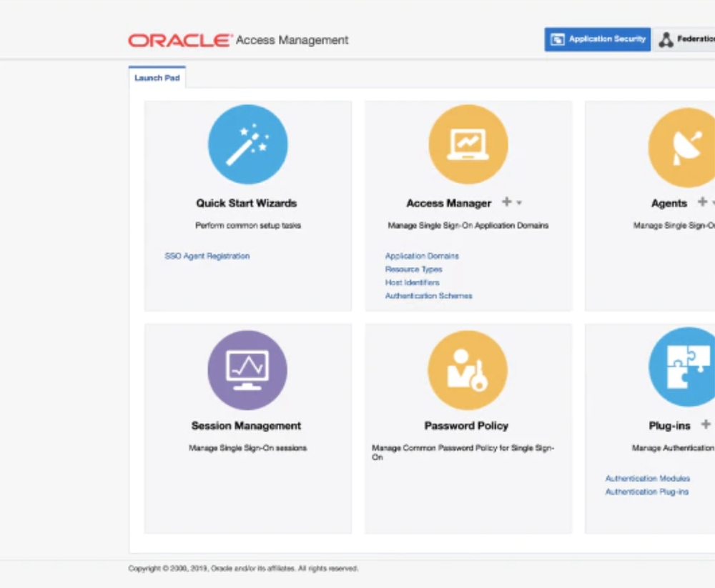The width and height of the screenshot is (715, 588).
Task: Click 'Perform common setup tasks' text
Action: click(248, 226)
